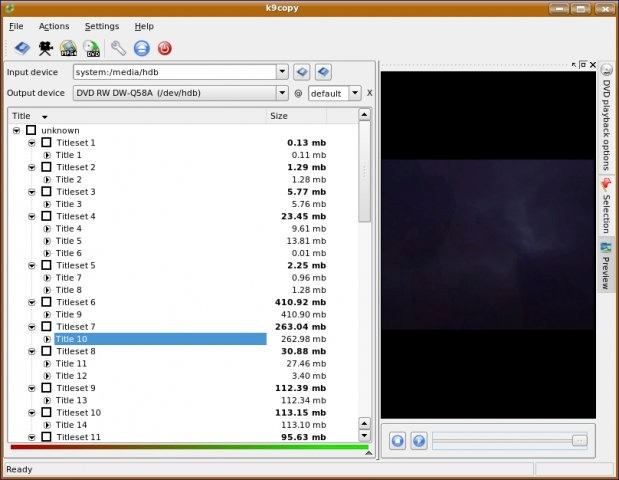Switch to the DVD playback options tab
Viewport: 619px width, 480px height.
pos(606,119)
